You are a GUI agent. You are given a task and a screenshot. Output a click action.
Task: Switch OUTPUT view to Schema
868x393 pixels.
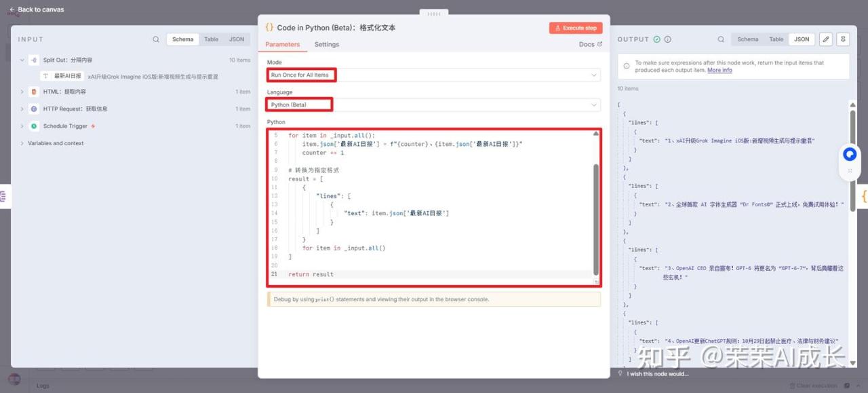click(748, 39)
